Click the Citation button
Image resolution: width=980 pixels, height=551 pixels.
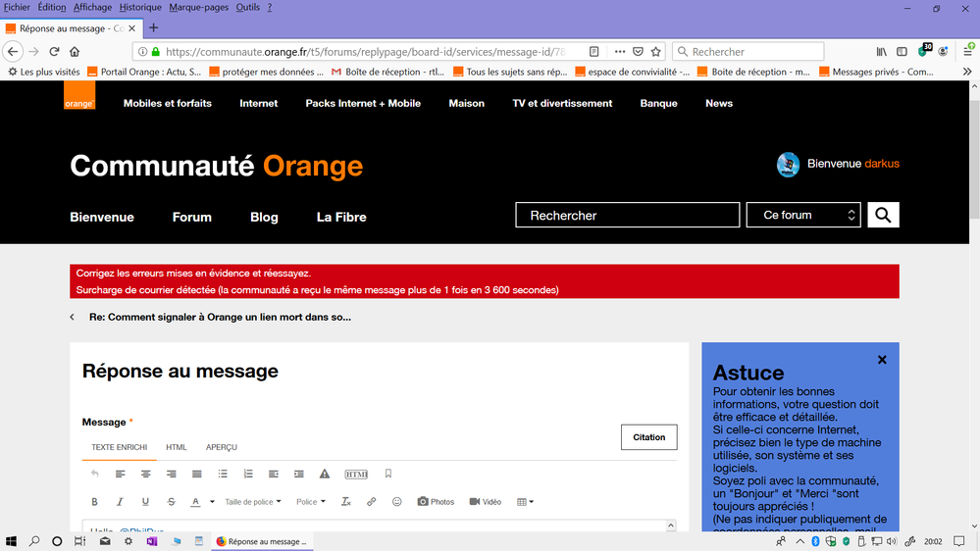tap(648, 437)
